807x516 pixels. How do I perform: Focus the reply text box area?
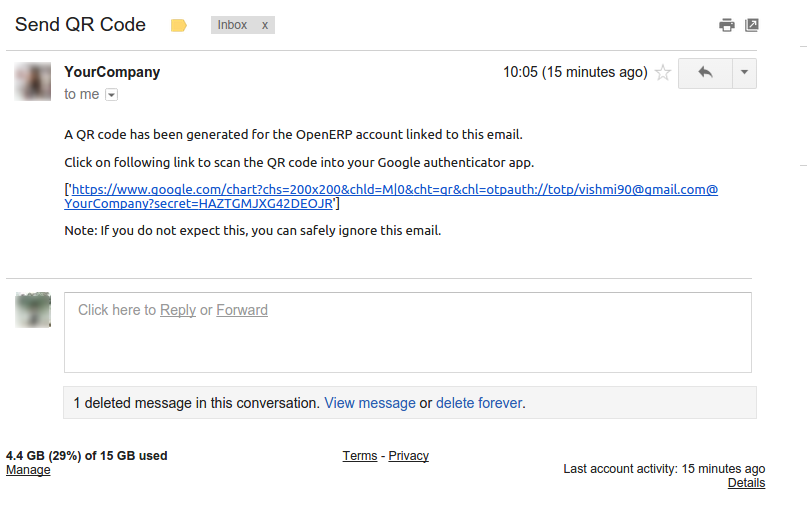408,332
